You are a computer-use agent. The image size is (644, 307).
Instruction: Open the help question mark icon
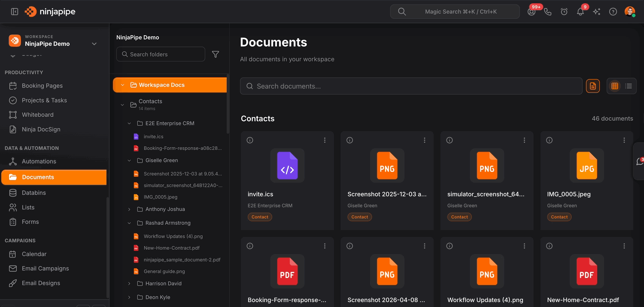click(x=613, y=12)
